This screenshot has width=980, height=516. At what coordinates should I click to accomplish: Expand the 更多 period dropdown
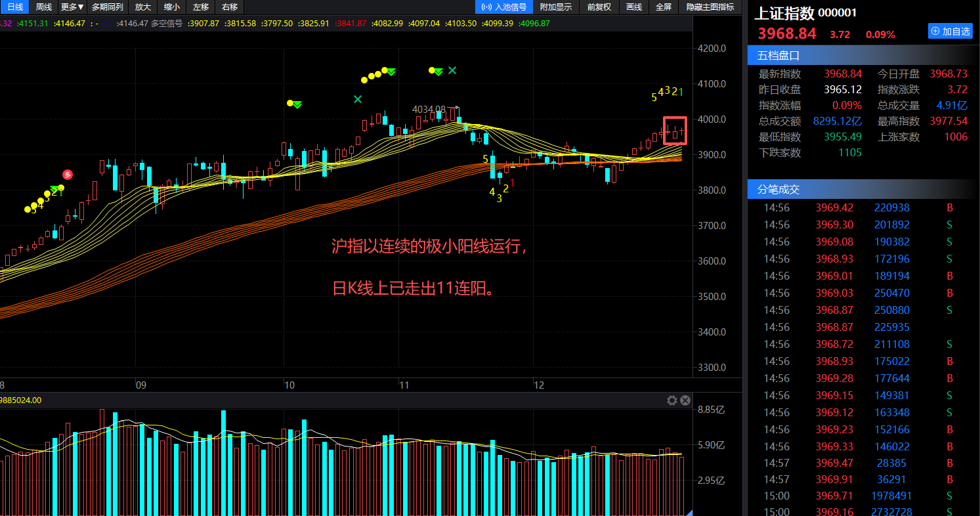pyautogui.click(x=72, y=7)
